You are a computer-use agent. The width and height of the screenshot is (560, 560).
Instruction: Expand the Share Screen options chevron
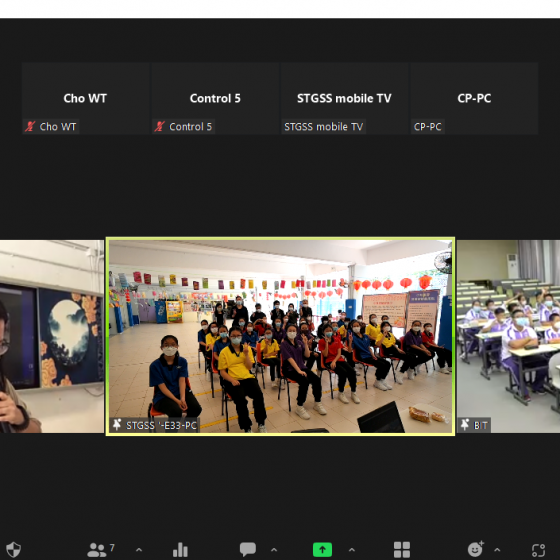pyautogui.click(x=352, y=550)
